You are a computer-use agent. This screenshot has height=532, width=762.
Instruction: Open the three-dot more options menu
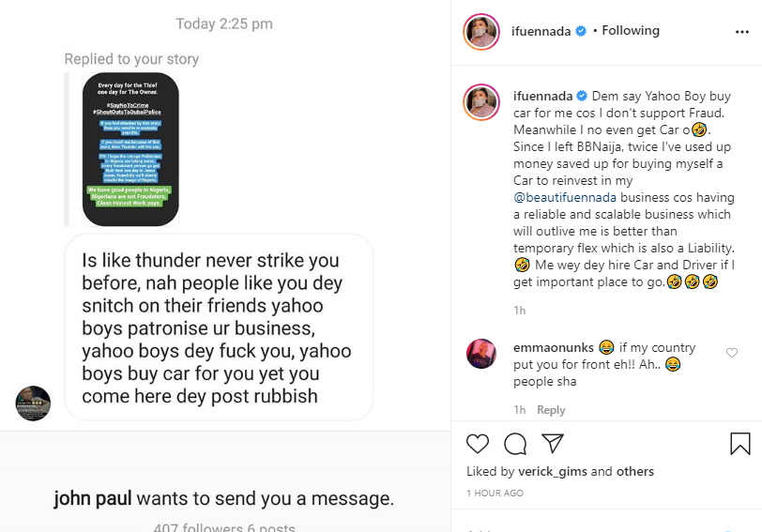pos(742,32)
